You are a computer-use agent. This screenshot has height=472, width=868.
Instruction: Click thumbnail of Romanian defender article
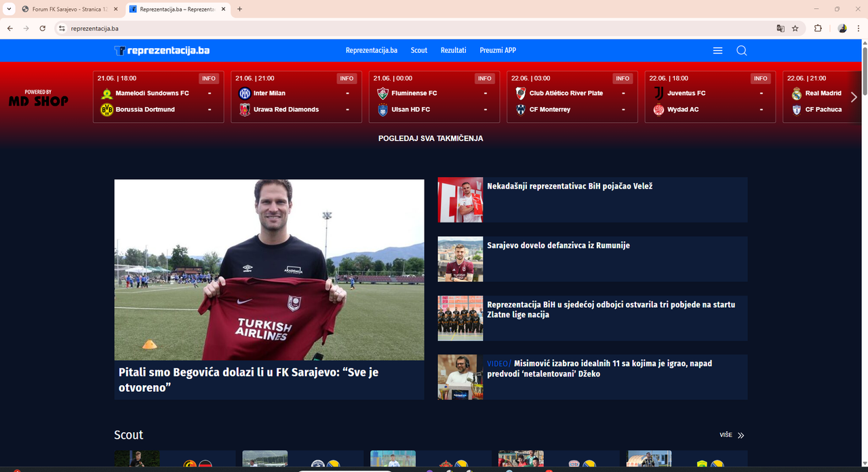460,259
